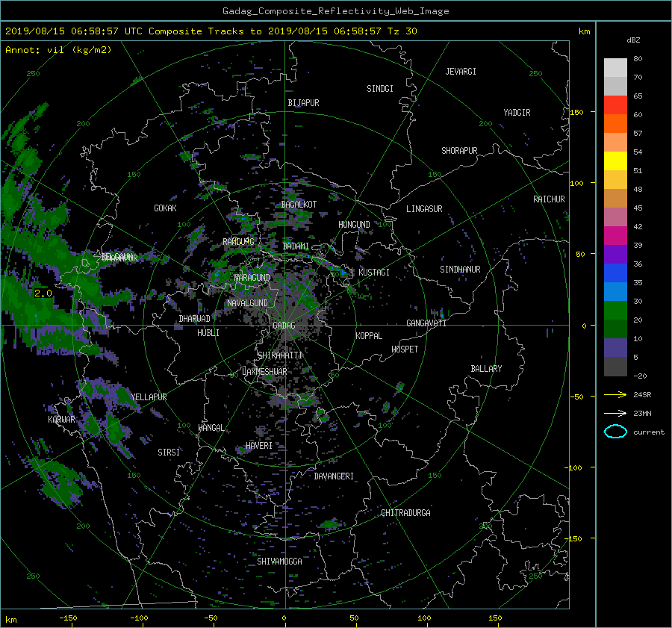Image resolution: width=672 pixels, height=628 pixels.
Task: Click the DAVANGERI city label
Action: pos(334,476)
